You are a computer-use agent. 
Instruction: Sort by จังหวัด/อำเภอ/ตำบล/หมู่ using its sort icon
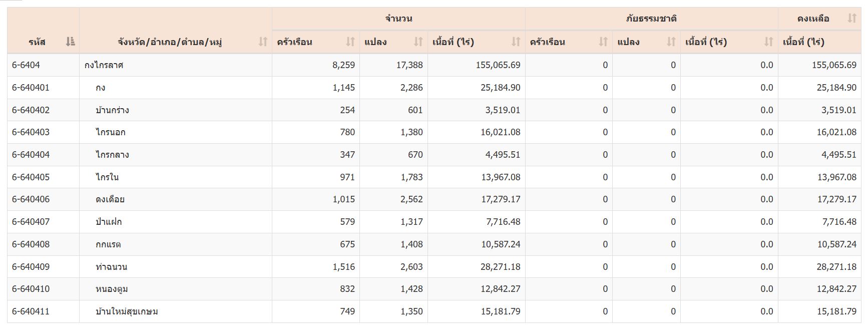click(x=263, y=42)
